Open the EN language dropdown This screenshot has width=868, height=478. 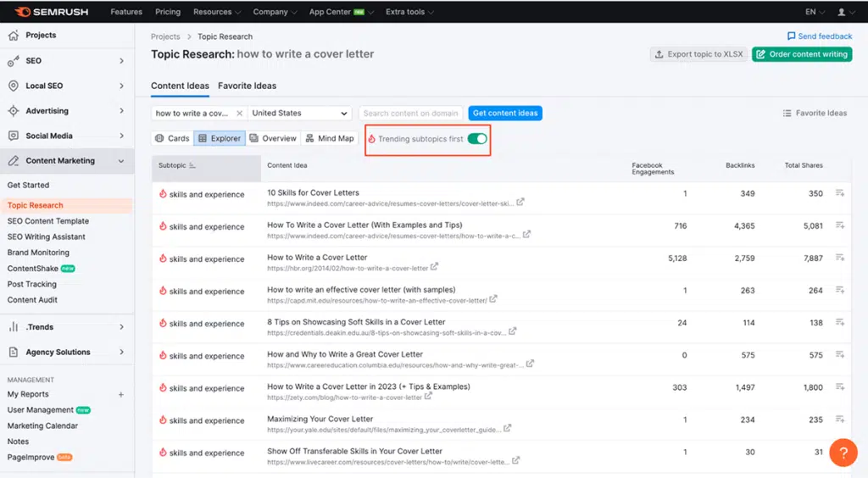coord(815,12)
